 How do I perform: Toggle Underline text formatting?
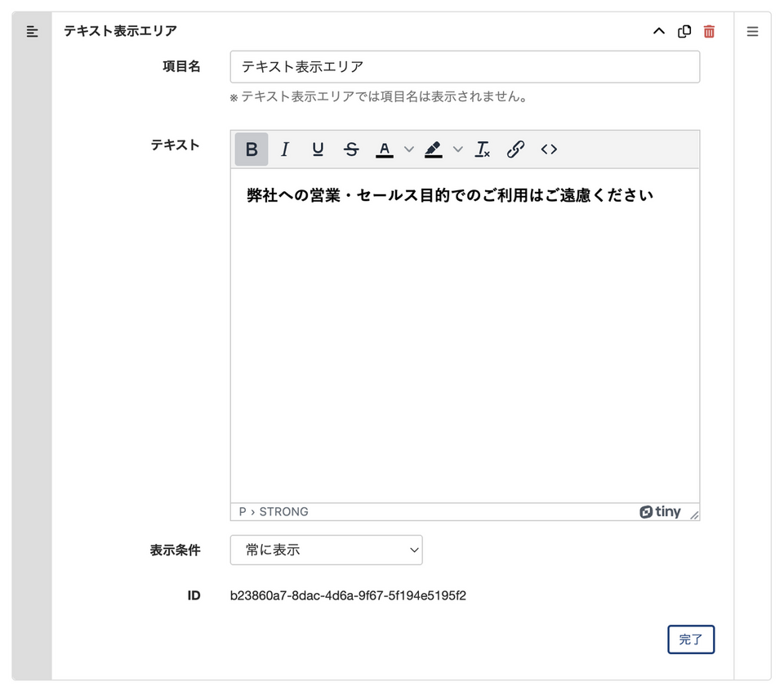(x=318, y=149)
